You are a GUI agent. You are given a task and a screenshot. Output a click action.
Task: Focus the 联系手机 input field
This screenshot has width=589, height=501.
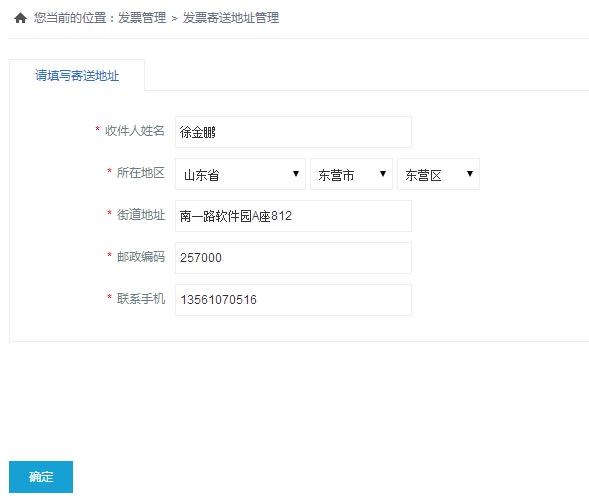coord(293,300)
